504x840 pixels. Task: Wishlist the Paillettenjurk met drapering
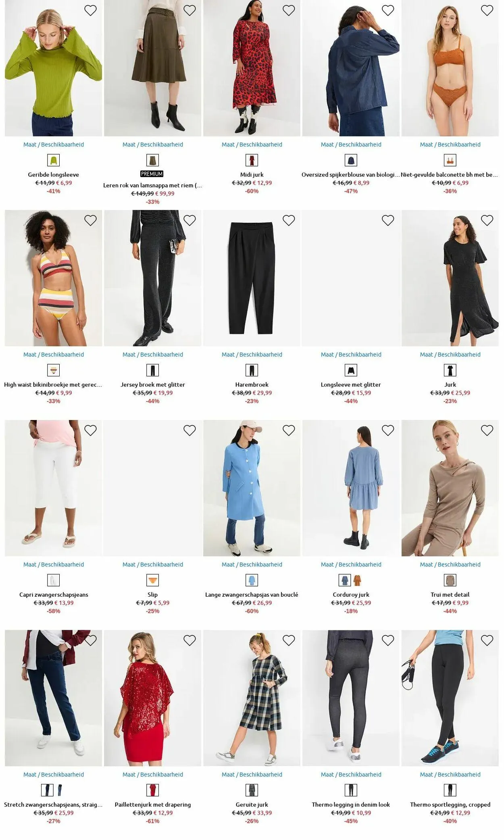190,640
